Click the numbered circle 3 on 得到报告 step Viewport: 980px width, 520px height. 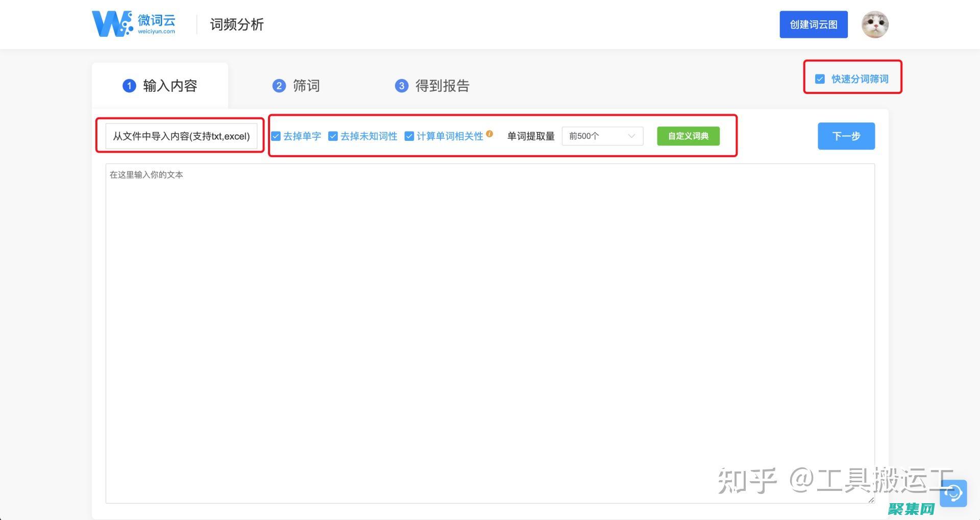pos(401,86)
